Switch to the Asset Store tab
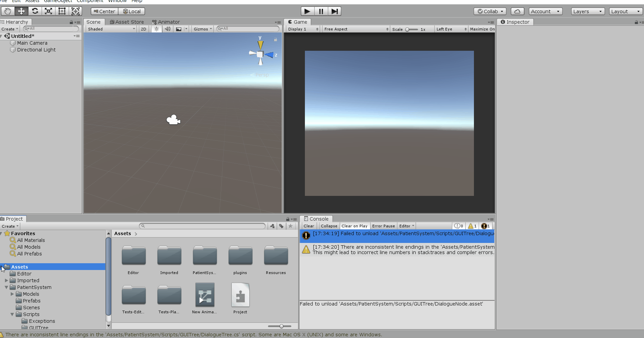Image resolution: width=644 pixels, height=338 pixels. (127, 22)
